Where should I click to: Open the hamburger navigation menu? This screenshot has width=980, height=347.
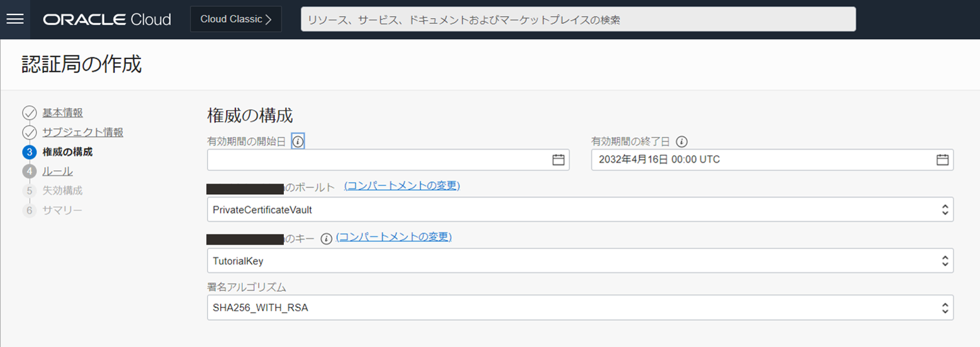[14, 19]
